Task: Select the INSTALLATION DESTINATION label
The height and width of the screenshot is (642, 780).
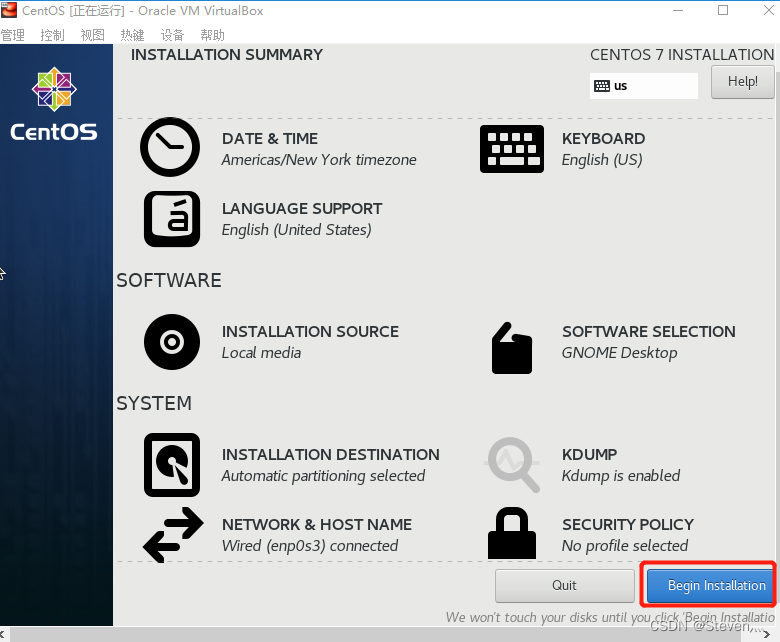Action: point(330,455)
